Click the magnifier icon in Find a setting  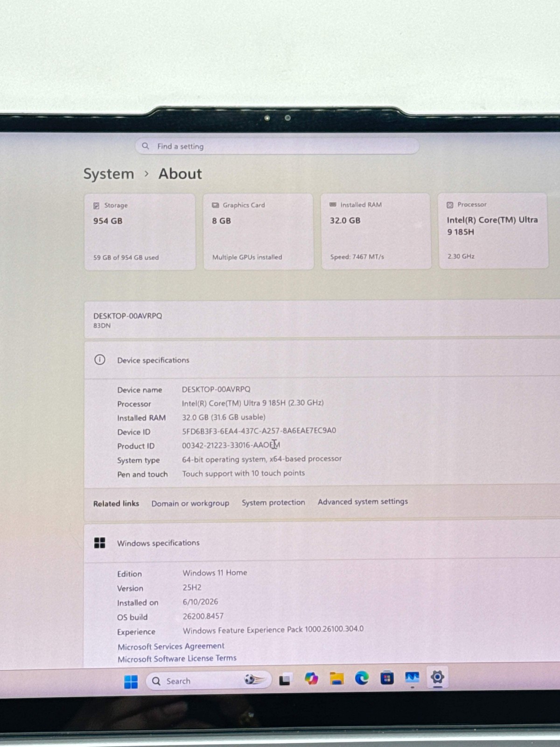point(146,146)
